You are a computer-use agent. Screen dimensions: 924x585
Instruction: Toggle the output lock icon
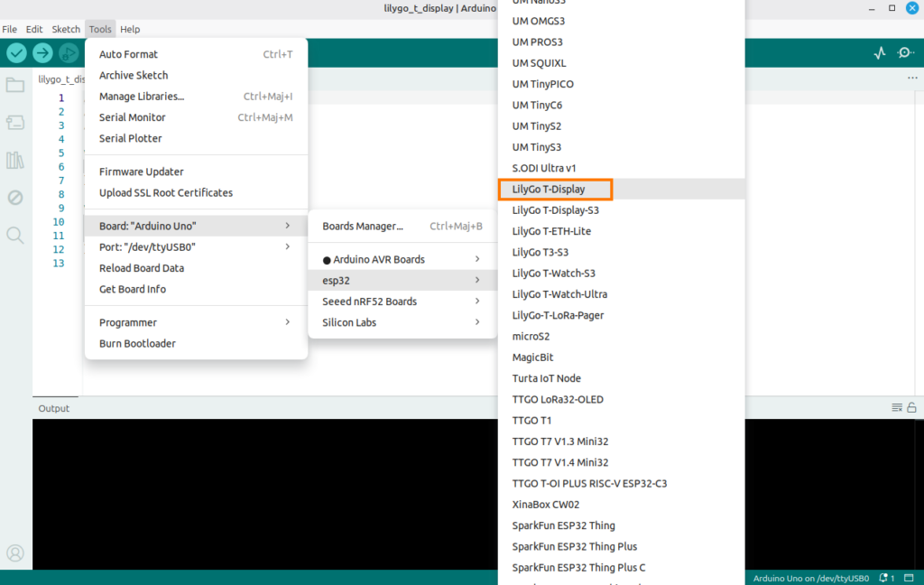click(x=911, y=408)
